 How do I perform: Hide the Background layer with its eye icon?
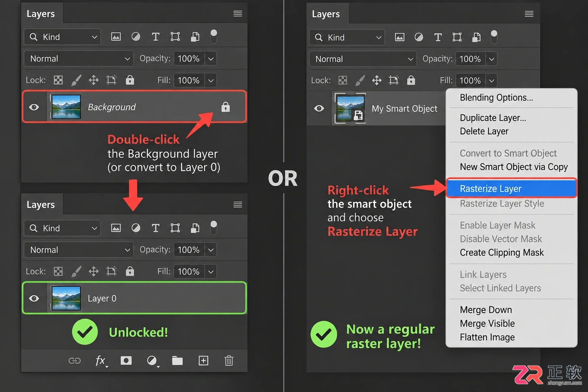[34, 107]
